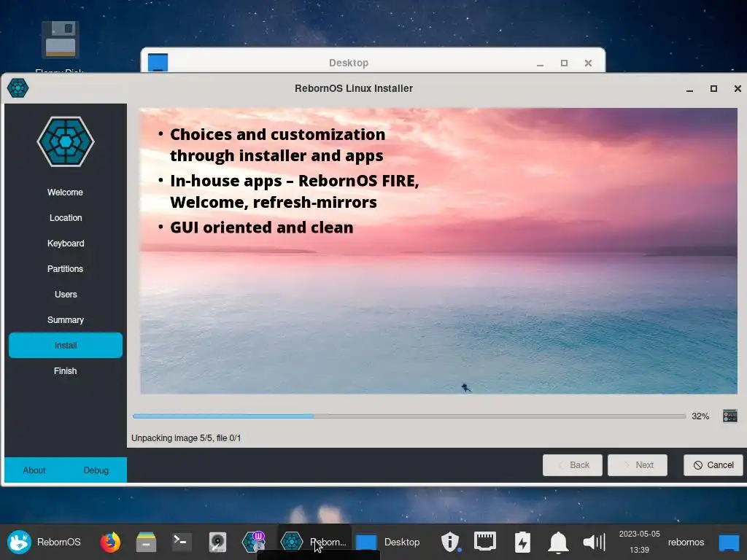
Task: Open the About section
Action: click(34, 470)
